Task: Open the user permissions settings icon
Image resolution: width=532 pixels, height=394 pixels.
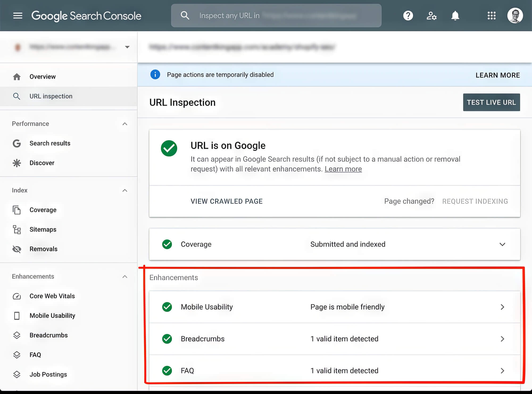Action: [x=431, y=16]
